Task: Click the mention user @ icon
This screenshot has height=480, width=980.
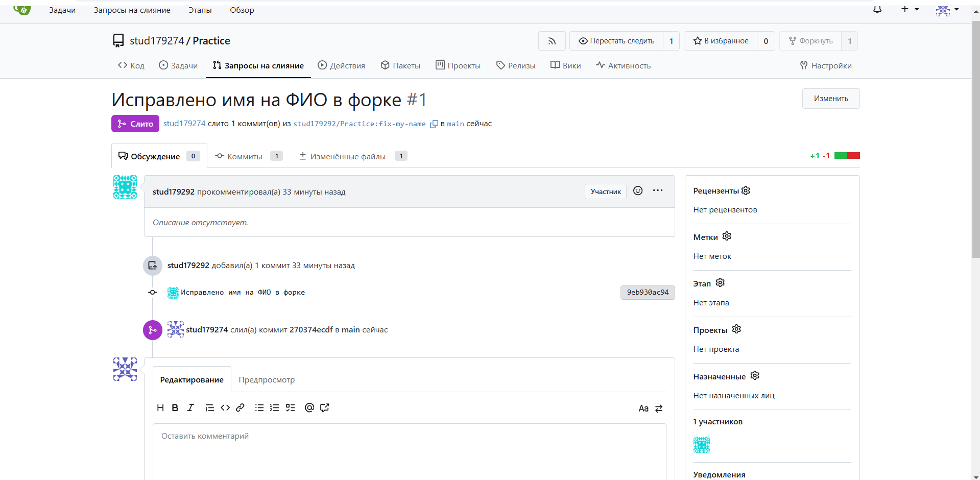Action: point(309,407)
